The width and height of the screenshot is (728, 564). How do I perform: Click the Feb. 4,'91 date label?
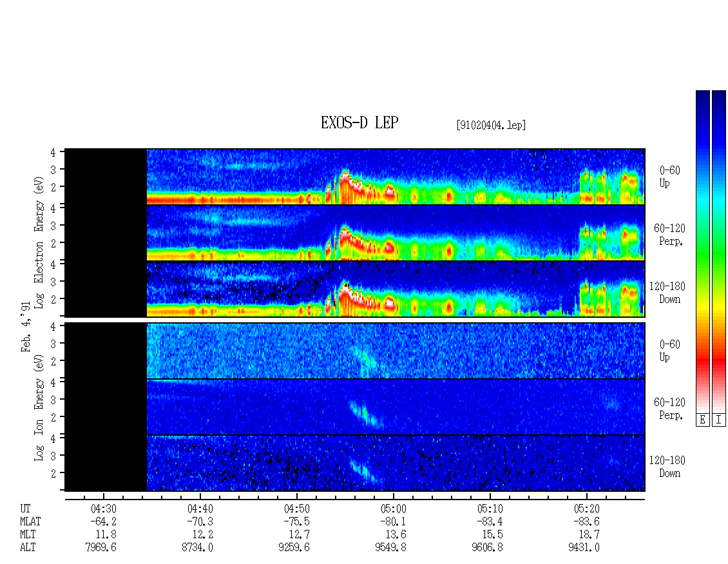click(x=26, y=327)
